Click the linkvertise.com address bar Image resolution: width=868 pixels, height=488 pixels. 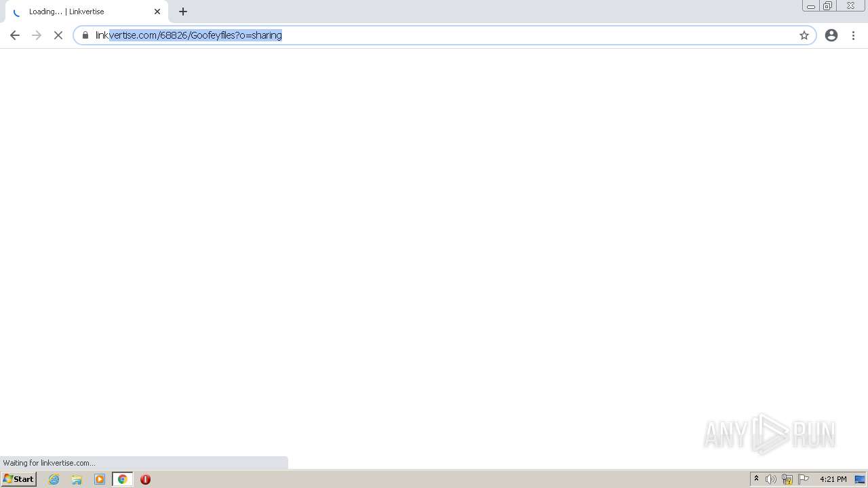[444, 35]
